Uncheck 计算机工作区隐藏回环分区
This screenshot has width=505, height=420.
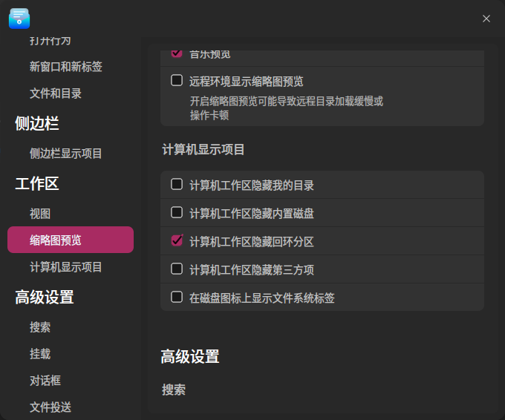[x=177, y=240]
